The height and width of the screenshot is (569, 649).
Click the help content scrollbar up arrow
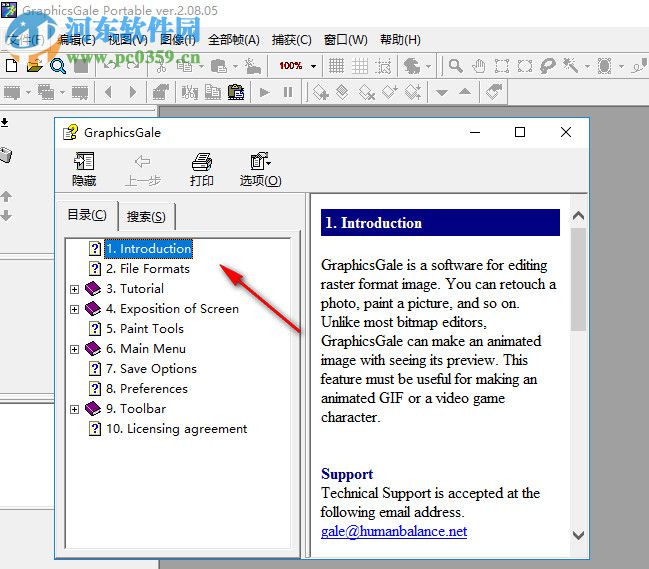(578, 216)
